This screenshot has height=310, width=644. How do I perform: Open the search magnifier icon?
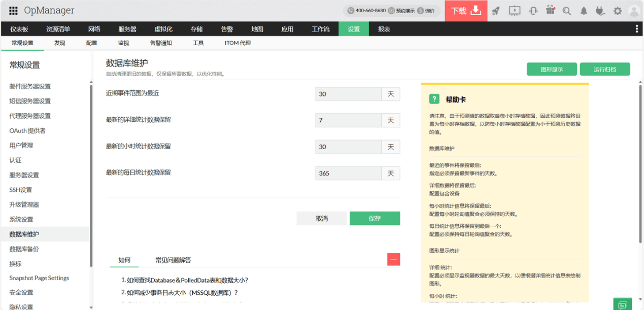[x=567, y=11]
